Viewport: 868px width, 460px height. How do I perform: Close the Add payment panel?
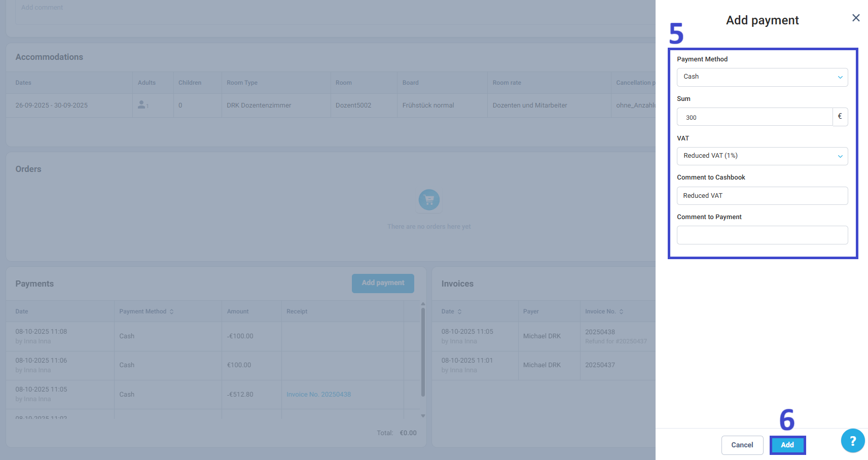[856, 18]
